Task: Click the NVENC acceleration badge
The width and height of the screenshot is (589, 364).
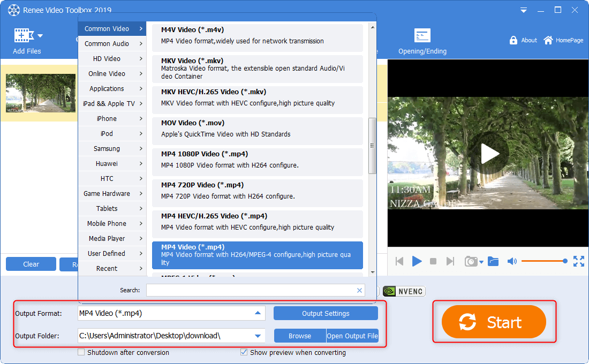Action: point(404,291)
